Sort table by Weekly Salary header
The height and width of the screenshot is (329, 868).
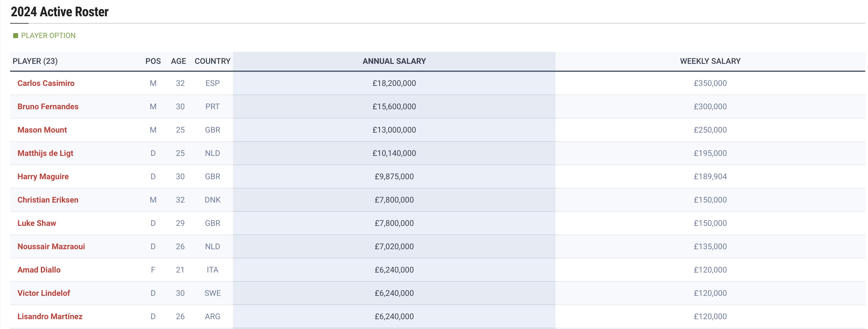click(x=710, y=61)
